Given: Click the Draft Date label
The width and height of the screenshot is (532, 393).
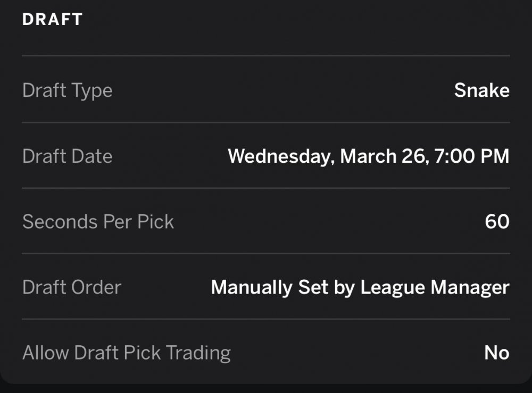Looking at the screenshot, I should [67, 156].
